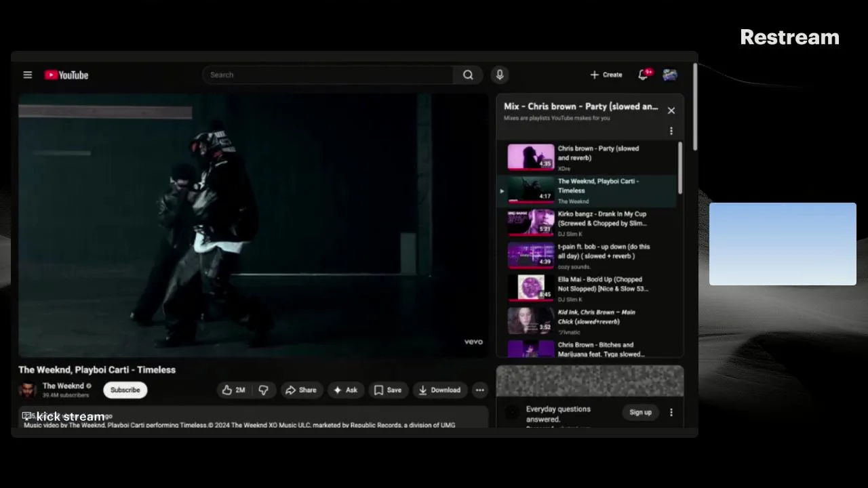868x488 pixels.
Task: Click the Restream logo
Action: 789,37
